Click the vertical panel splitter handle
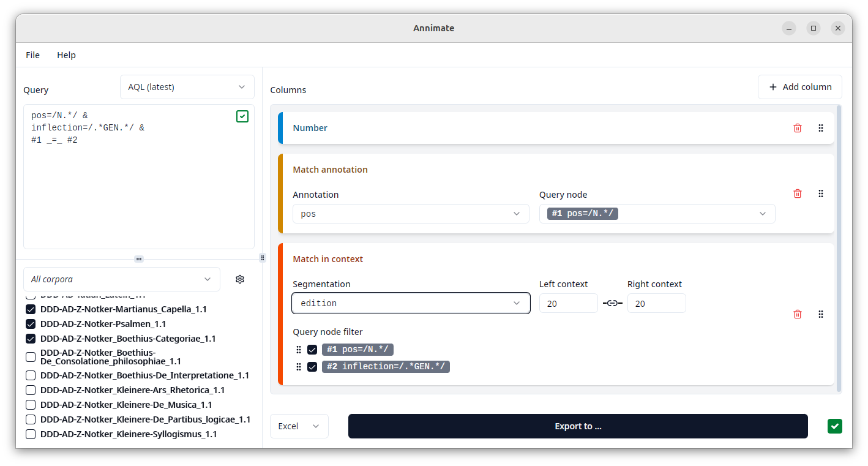868x466 pixels. click(x=263, y=258)
